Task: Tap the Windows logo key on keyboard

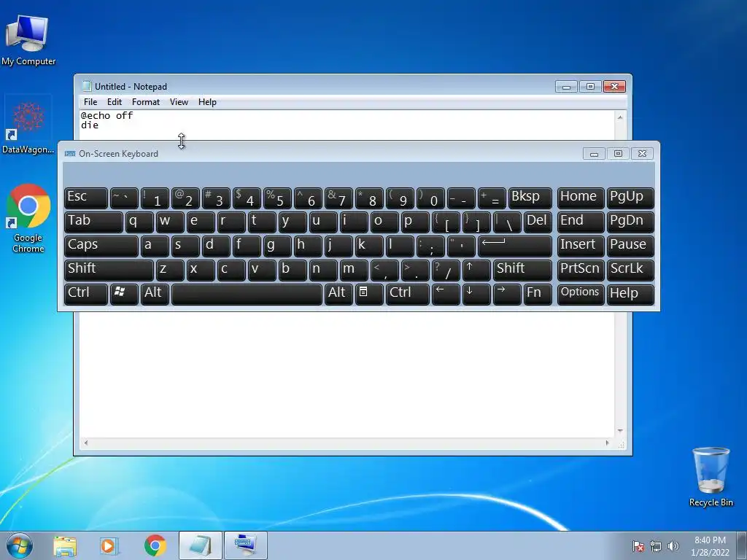Action: [124, 294]
